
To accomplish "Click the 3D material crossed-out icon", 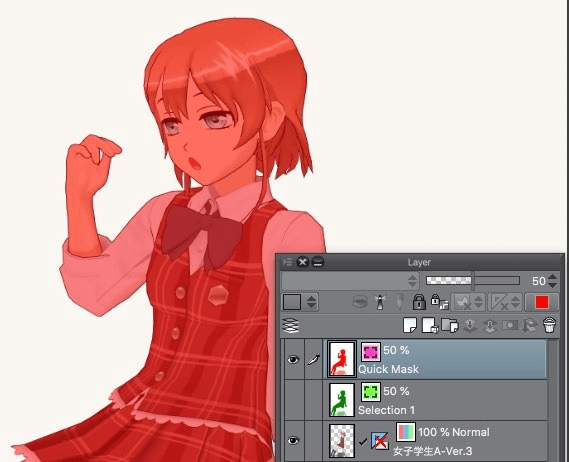I will (380, 441).
